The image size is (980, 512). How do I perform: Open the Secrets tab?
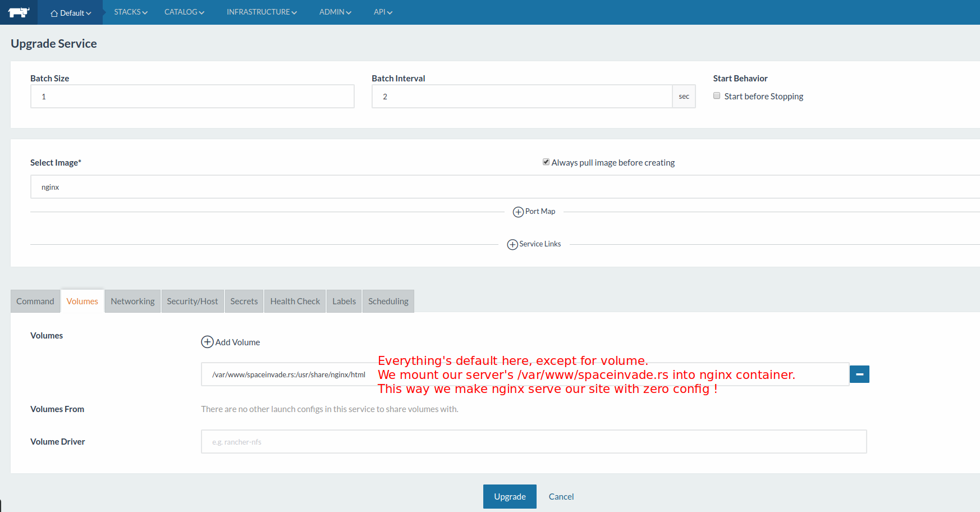tap(244, 301)
